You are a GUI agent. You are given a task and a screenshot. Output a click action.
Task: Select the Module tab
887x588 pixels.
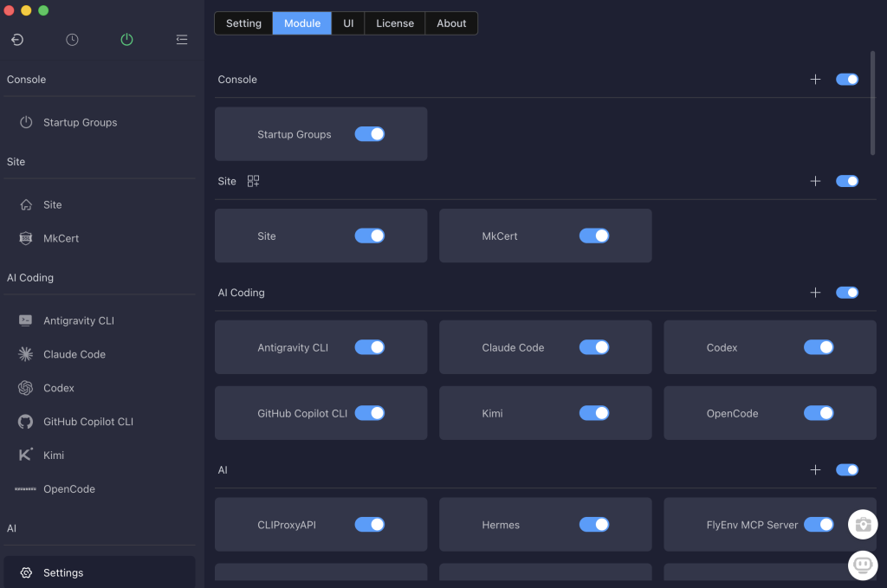tap(302, 23)
